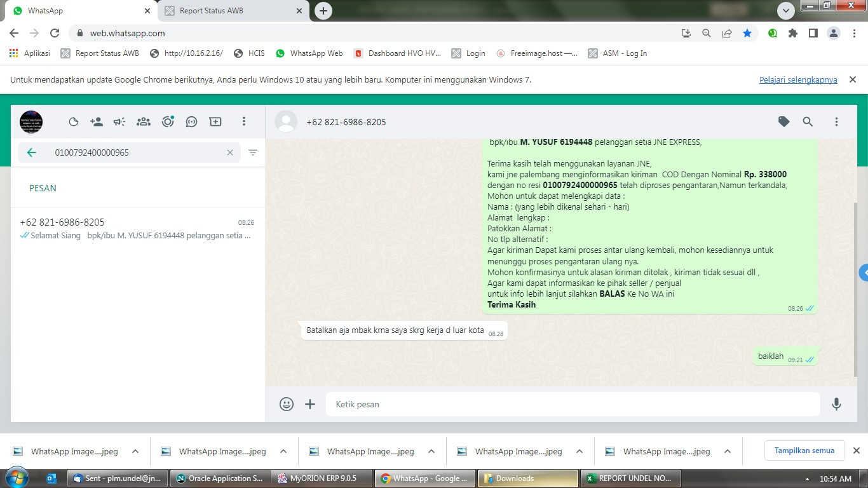
Task: Open the Chrome profile icon
Action: pos(834,33)
